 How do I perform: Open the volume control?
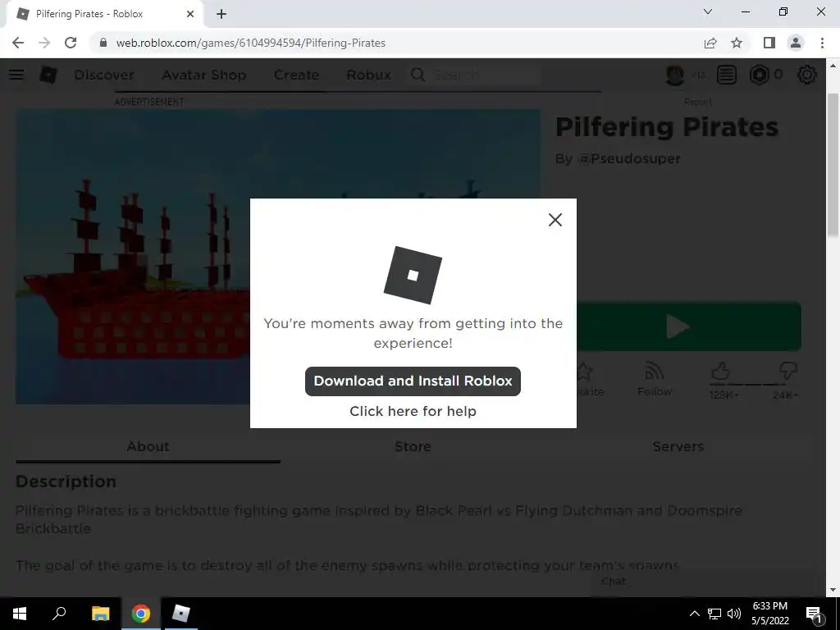tap(734, 614)
